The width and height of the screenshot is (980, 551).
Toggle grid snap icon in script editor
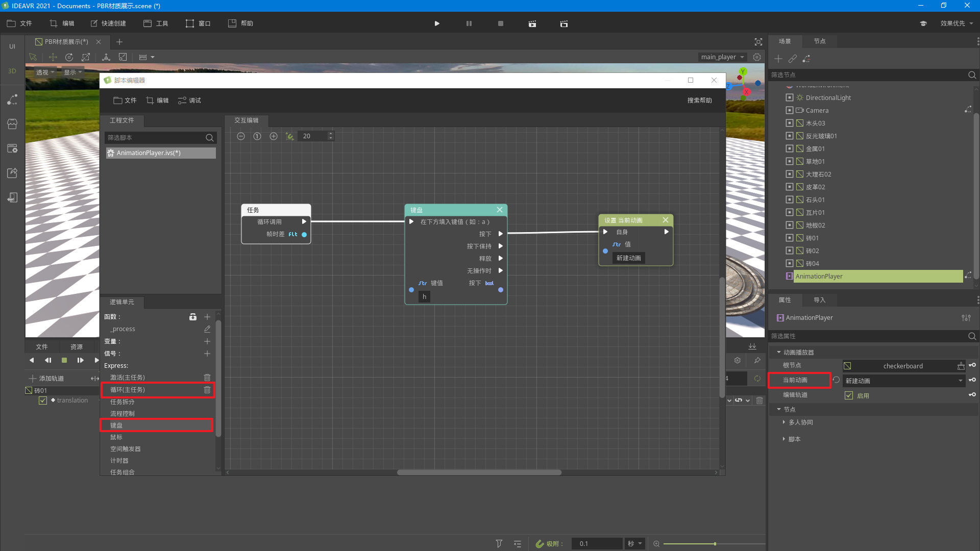pyautogui.click(x=289, y=136)
